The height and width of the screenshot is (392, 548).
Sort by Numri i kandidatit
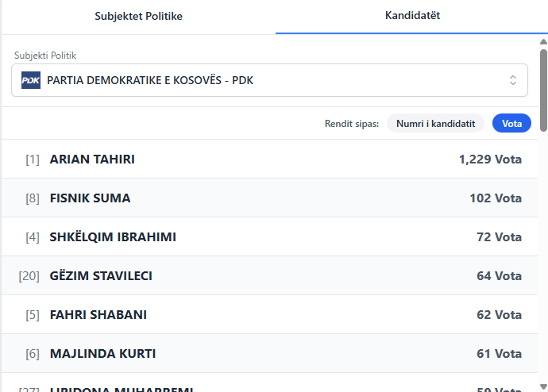point(435,123)
